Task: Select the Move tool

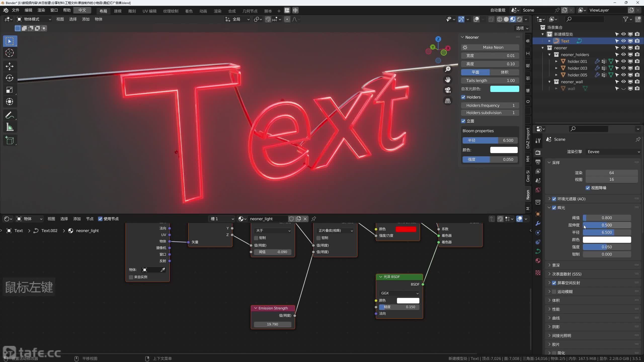Action: tap(10, 66)
